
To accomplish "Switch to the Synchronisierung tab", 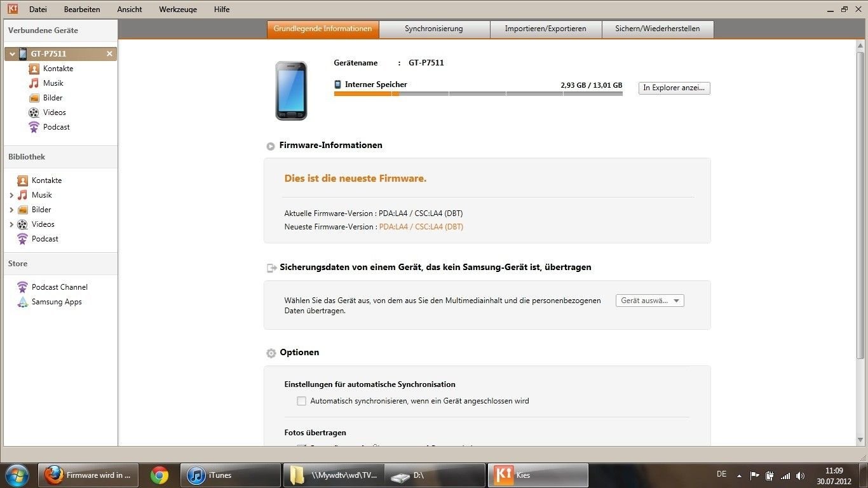I will [x=434, y=29].
